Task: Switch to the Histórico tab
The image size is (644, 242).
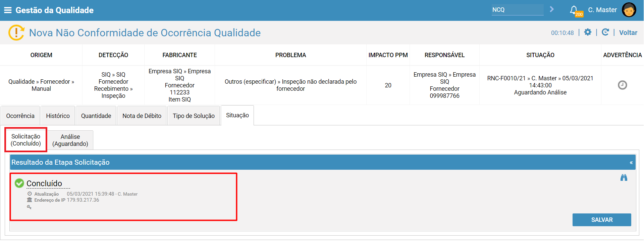Action: click(58, 116)
